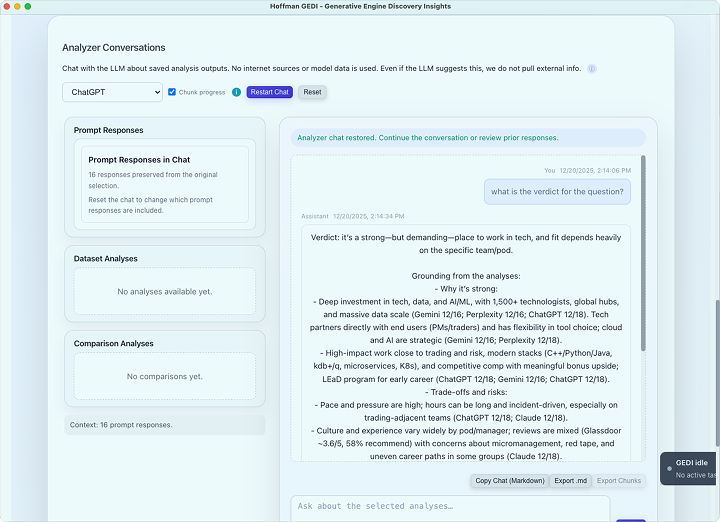Click the user message 'what is the verdict for the question?'

[557, 192]
